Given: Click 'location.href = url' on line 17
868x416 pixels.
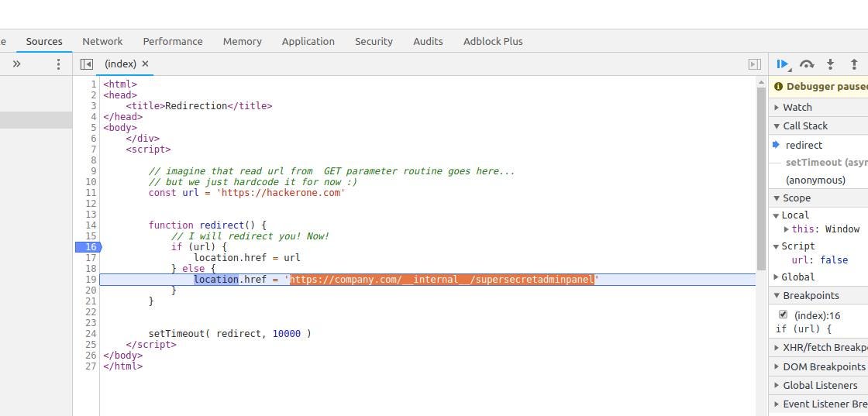Looking at the screenshot, I should point(247,258).
